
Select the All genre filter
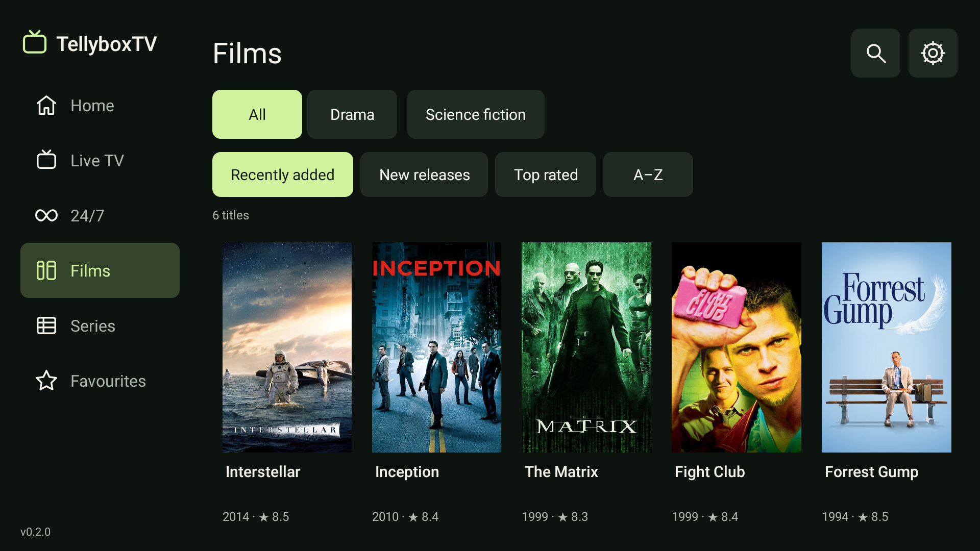257,114
